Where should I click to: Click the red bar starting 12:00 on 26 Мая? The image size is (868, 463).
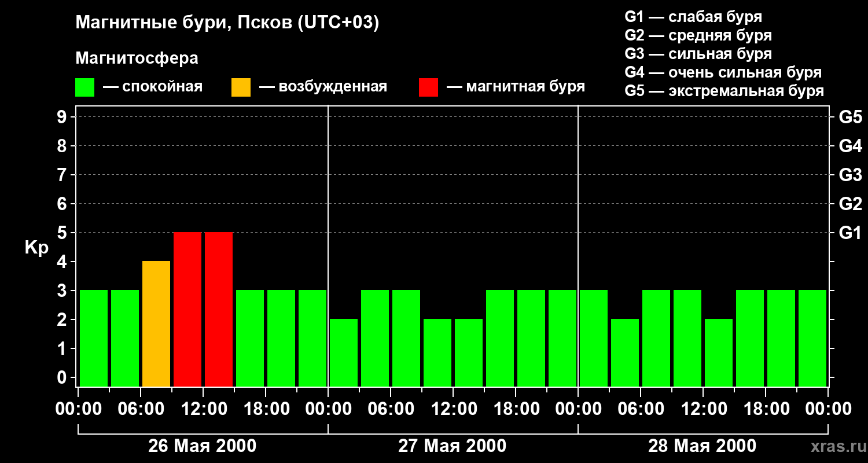pos(219,309)
